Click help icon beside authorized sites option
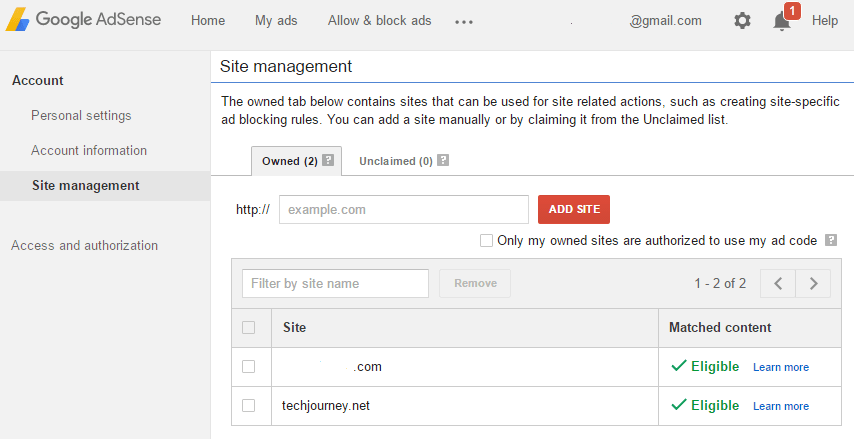854x439 pixels. [x=831, y=240]
